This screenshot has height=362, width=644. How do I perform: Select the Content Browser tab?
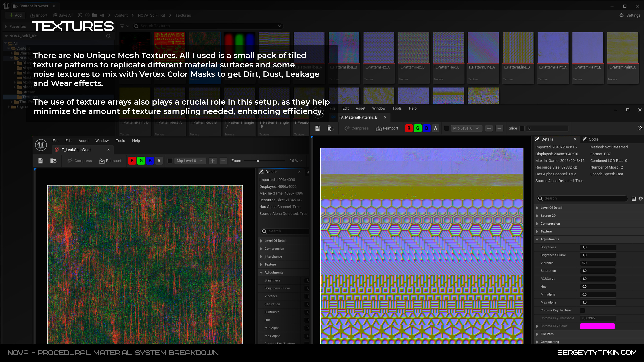coord(34,6)
